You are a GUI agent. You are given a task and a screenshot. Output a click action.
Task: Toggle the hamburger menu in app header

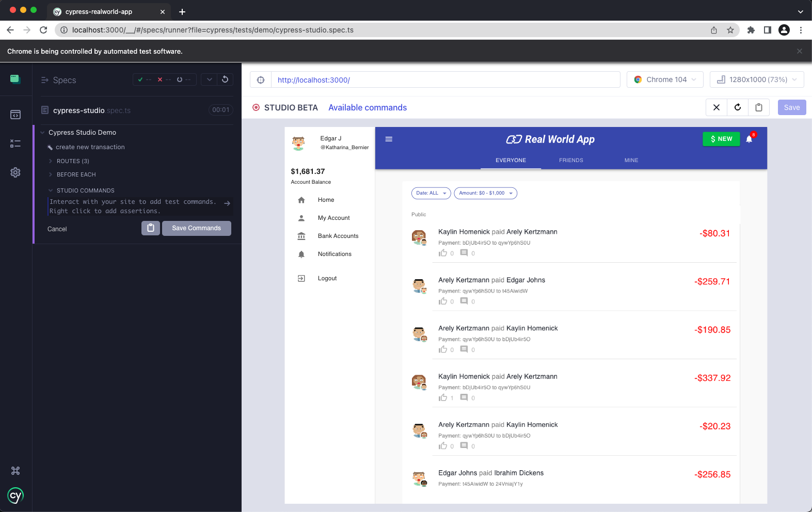[389, 139]
